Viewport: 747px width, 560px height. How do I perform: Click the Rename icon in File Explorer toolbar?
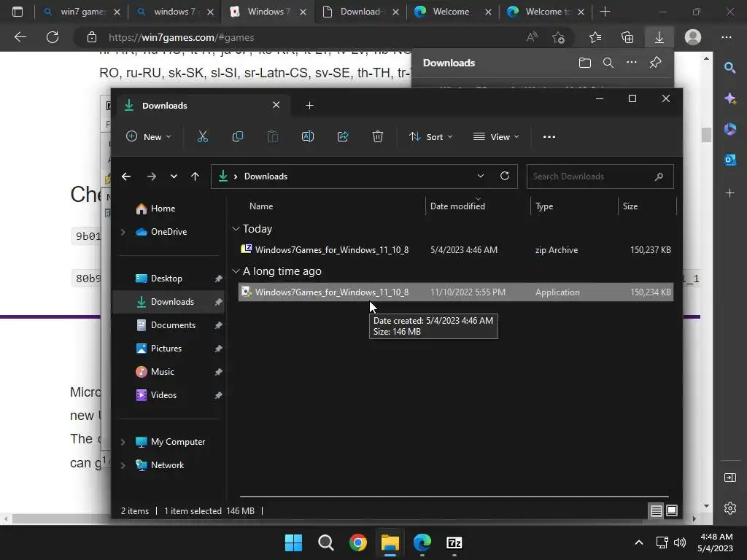click(308, 136)
